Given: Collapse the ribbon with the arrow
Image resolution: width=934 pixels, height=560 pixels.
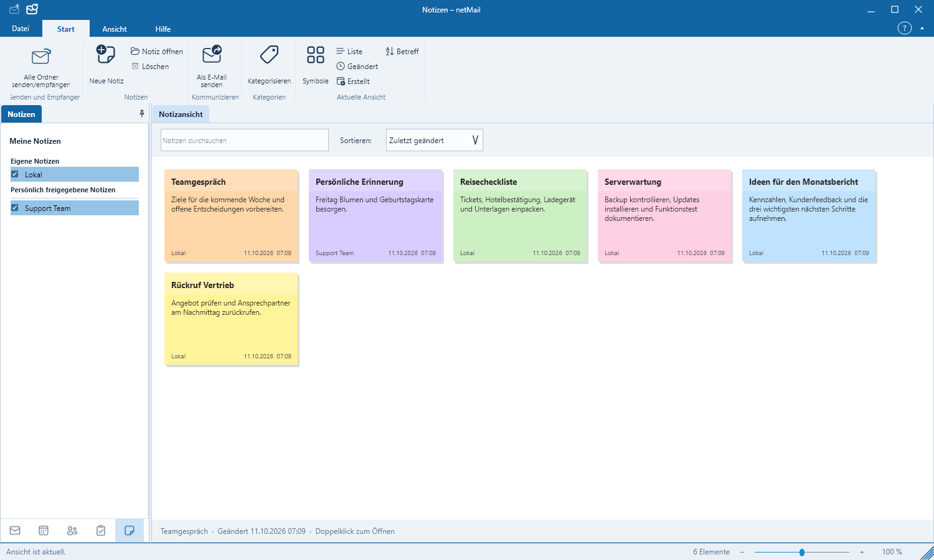Looking at the screenshot, I should point(922,29).
